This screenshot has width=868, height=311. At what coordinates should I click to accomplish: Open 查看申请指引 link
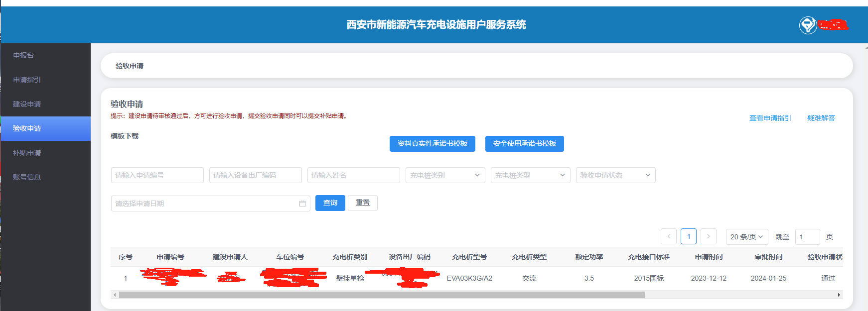coord(770,118)
